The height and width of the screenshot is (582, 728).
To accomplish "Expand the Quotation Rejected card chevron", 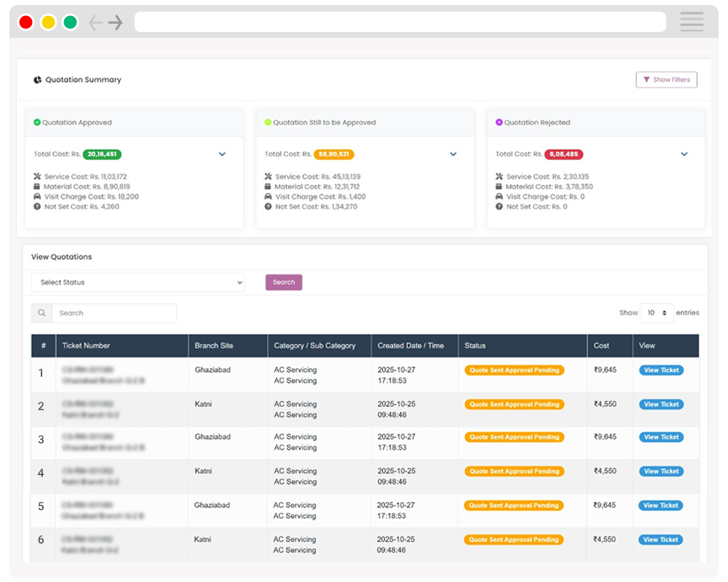I will click(x=684, y=154).
